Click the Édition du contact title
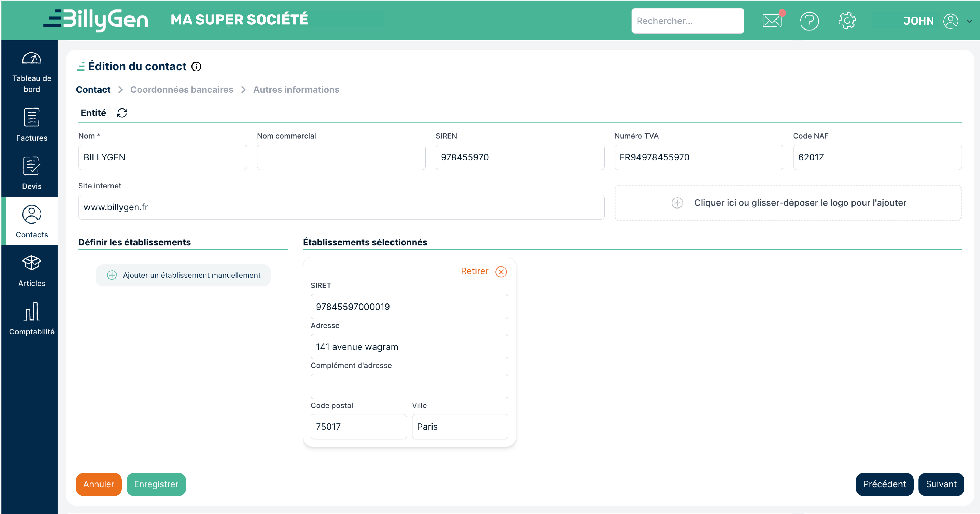980x514 pixels. coord(137,67)
